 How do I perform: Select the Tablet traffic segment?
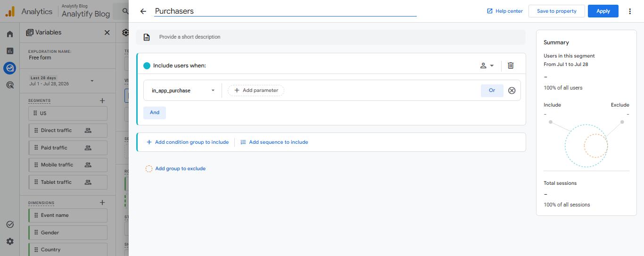[x=68, y=182]
